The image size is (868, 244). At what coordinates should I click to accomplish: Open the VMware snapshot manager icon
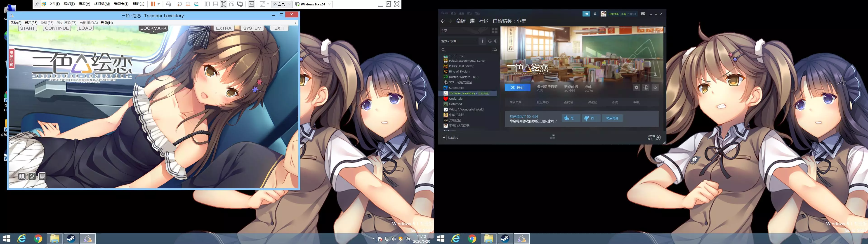coord(196,4)
